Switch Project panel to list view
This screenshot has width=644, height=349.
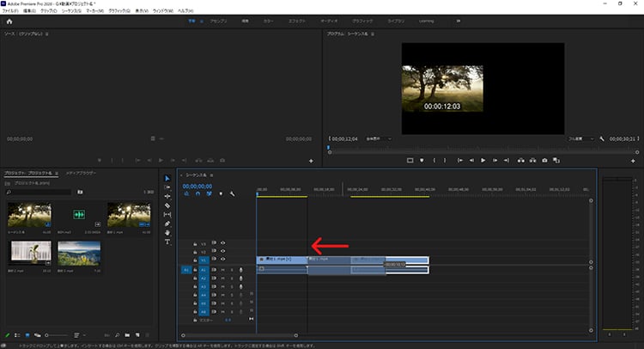[17, 335]
